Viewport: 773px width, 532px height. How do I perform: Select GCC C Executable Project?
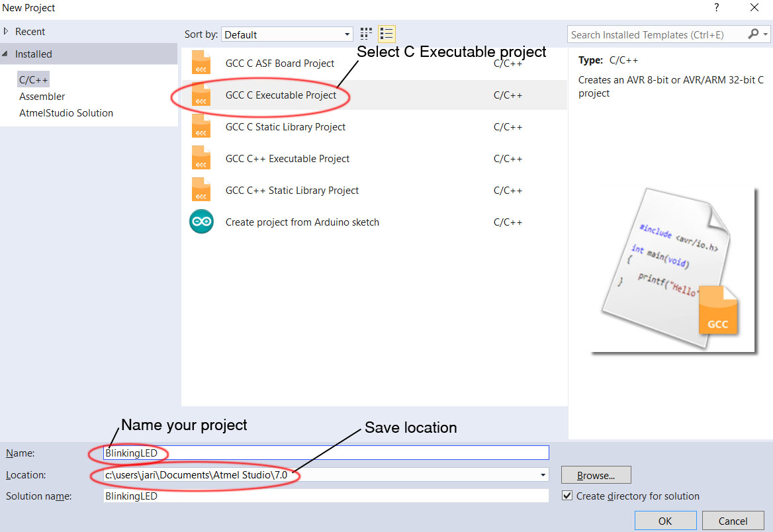374,95
